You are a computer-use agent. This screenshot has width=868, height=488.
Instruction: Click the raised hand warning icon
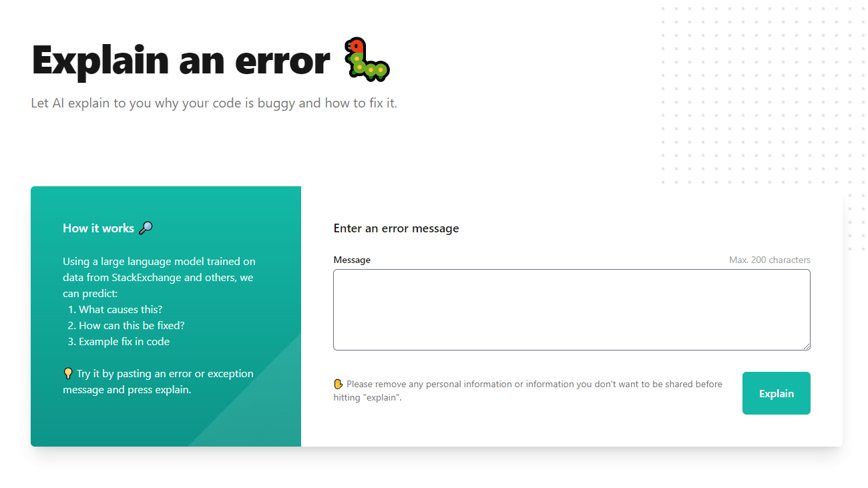click(x=339, y=384)
